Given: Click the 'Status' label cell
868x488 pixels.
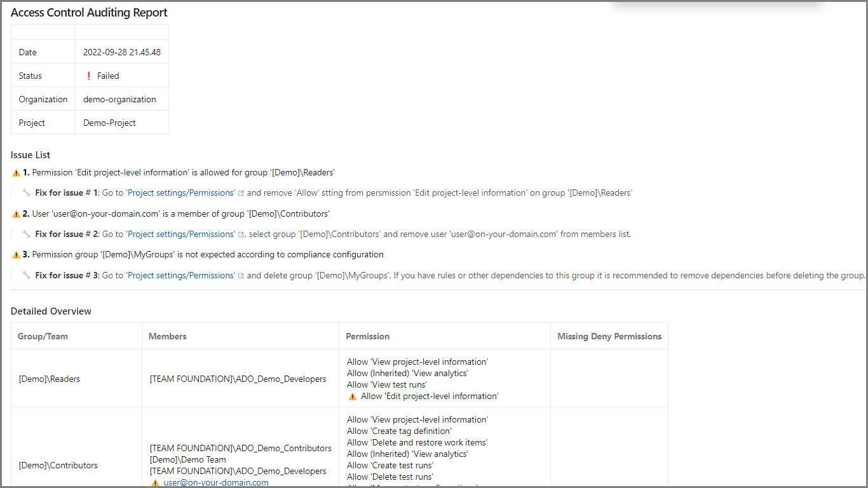Looking at the screenshot, I should (43, 76).
